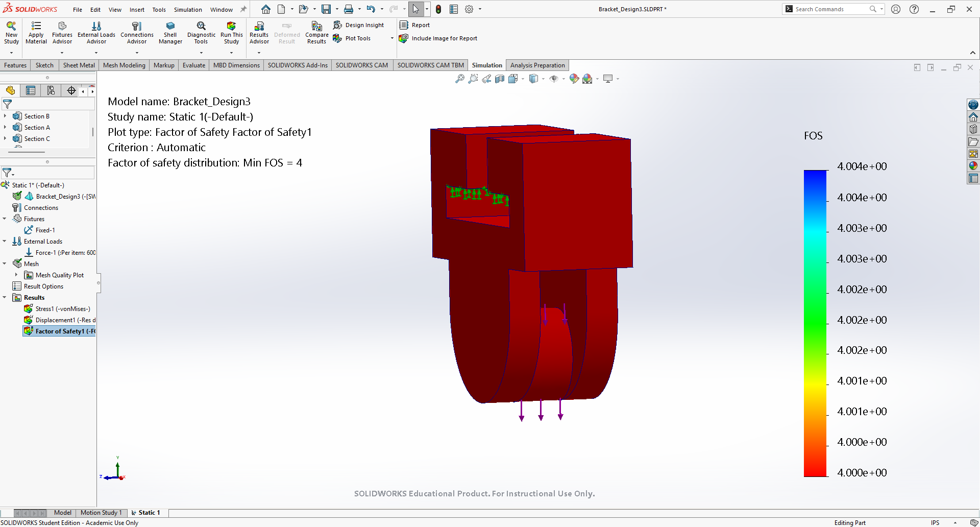This screenshot has width=980, height=527.
Task: Open the PropertyManager tab icon
Action: pyautogui.click(x=31, y=90)
